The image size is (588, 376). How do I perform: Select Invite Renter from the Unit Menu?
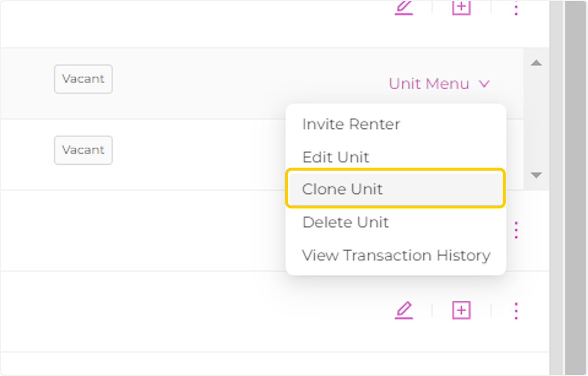(x=351, y=124)
